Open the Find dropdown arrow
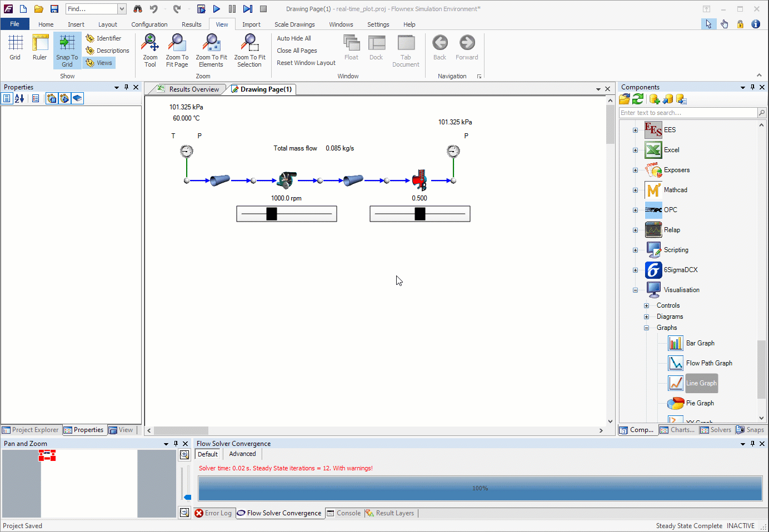Screen dimensions: 769x532 122,9
